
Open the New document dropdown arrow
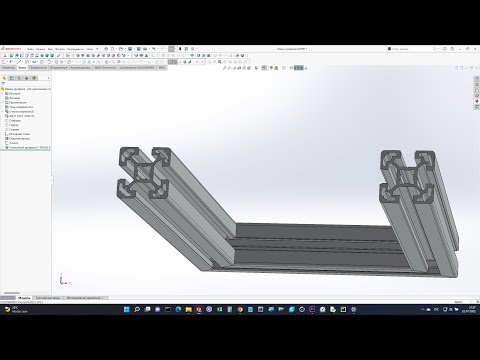(116, 49)
